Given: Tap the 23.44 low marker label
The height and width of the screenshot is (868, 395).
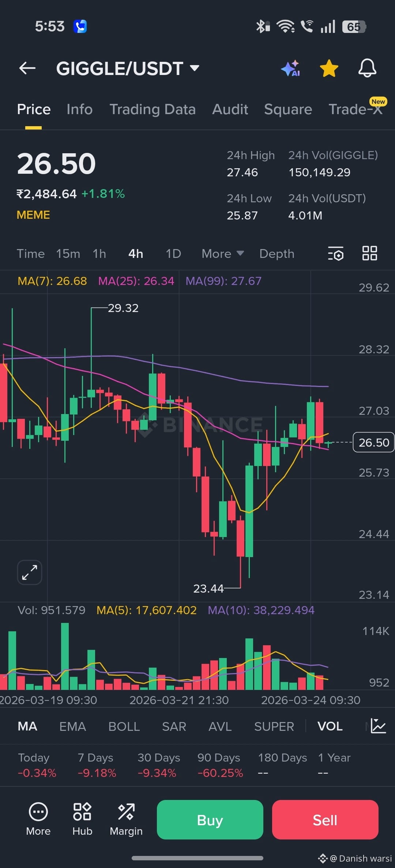Looking at the screenshot, I should tap(208, 588).
